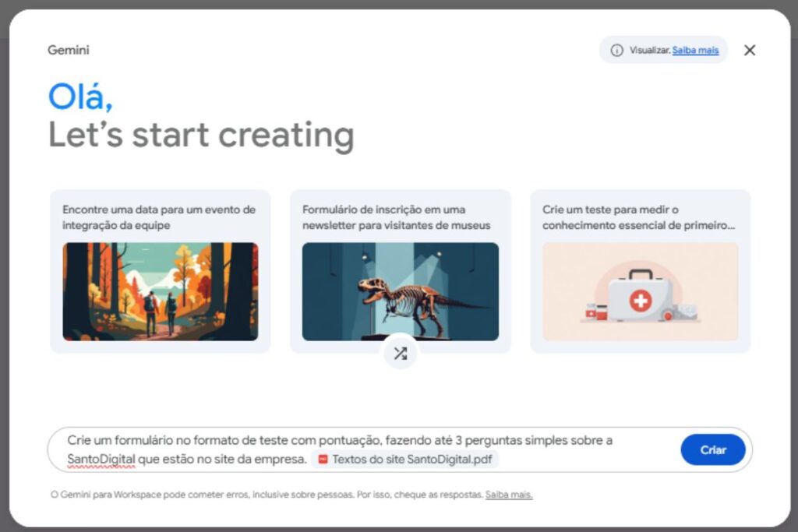Select the team integration event suggestion card
This screenshot has height=532, width=798.
[160, 270]
